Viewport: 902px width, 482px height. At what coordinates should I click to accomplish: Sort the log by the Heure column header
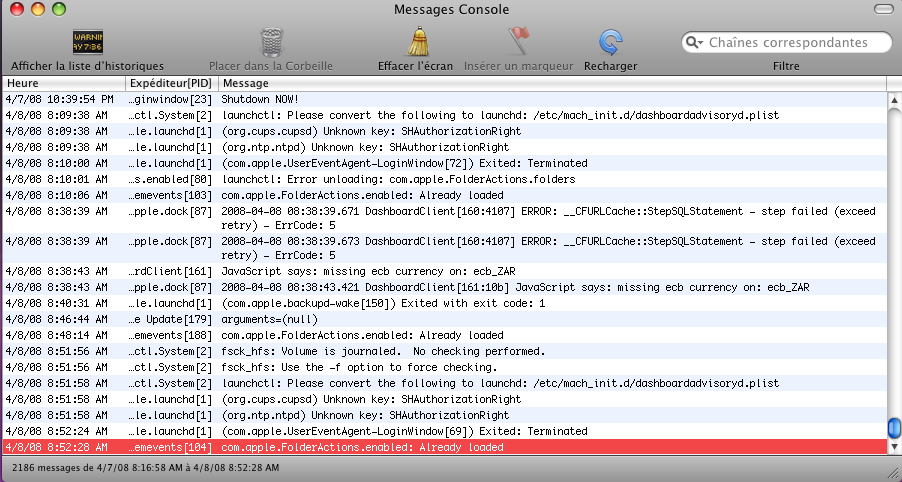(64, 83)
